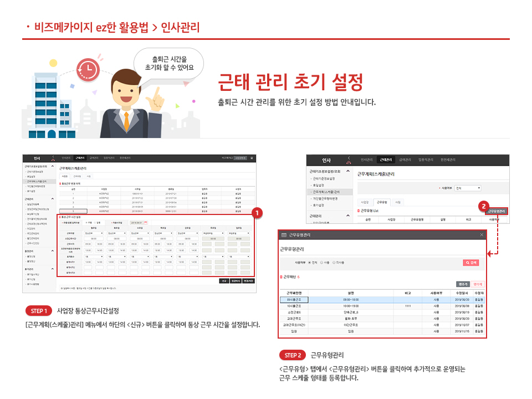The width and height of the screenshot is (532, 399).
Task: Close the 근무유형관리 popup with the X
Action: click(482, 235)
